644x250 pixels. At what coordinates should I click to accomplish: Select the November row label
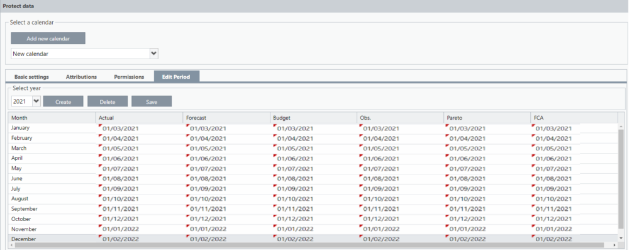pos(24,229)
